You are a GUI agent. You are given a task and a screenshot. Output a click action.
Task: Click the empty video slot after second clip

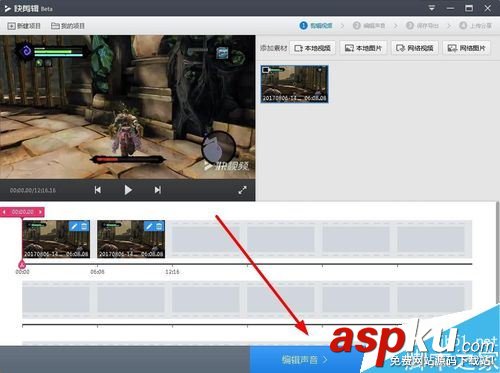coord(206,239)
